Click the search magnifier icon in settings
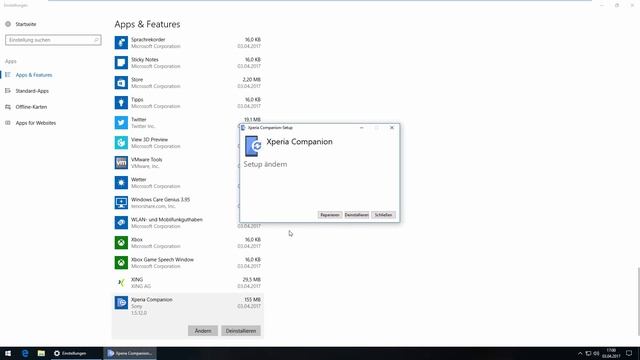 (96, 40)
